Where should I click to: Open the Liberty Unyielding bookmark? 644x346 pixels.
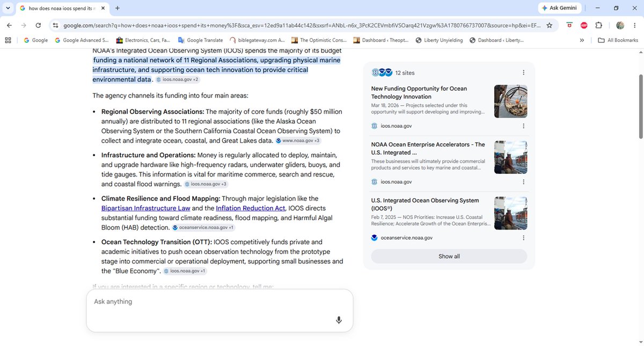439,40
